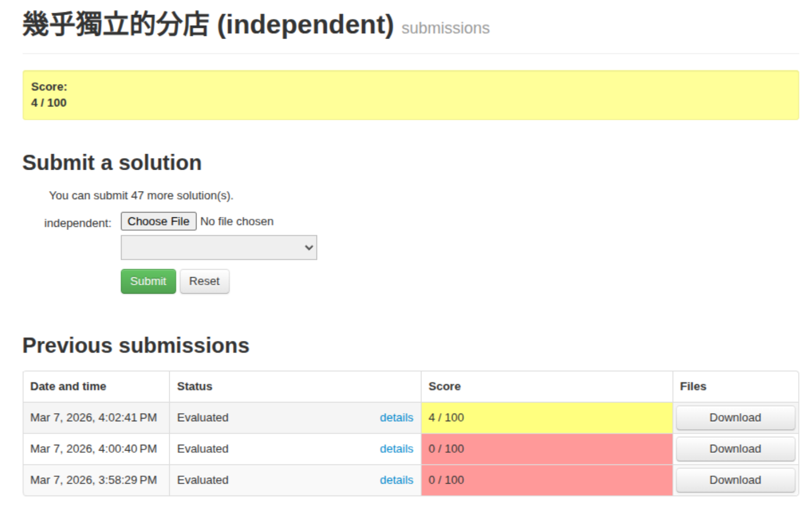Select the red score cell for 4:00:40 PM
Screen dimensions: 812x510
[x=546, y=449]
